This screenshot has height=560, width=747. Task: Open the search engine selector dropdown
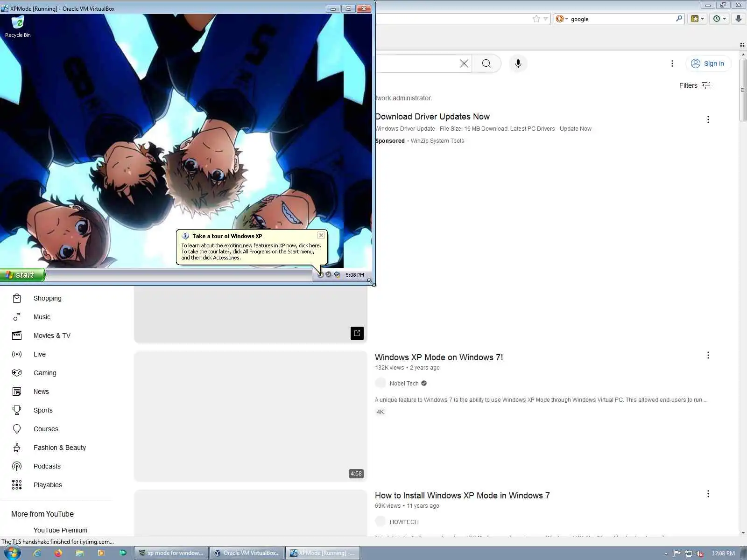coord(562,19)
